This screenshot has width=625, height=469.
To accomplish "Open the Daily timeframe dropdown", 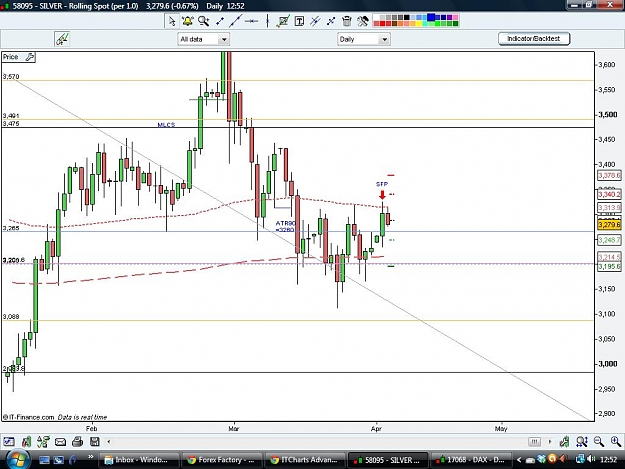I will pyautogui.click(x=364, y=39).
